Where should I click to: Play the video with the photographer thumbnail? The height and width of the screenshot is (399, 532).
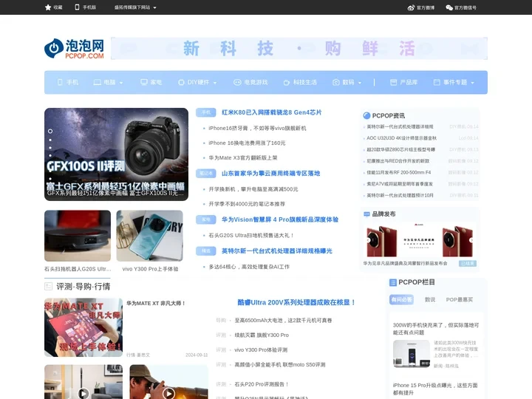click(x=168, y=393)
